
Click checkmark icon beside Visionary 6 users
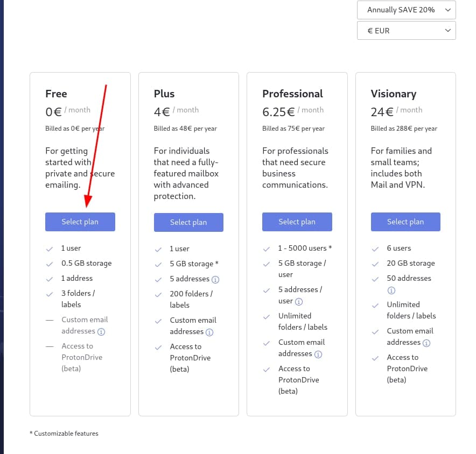(375, 249)
